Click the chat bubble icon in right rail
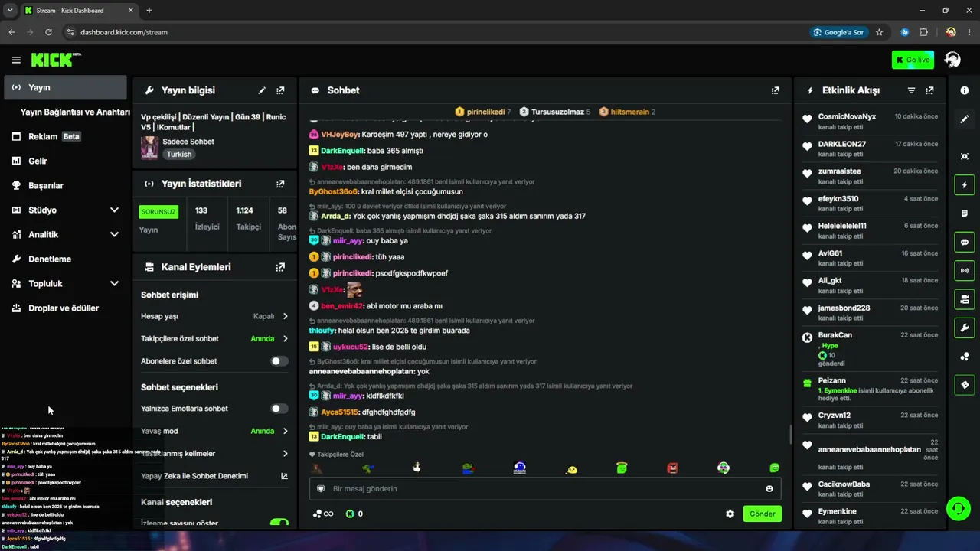980x551 pixels. click(965, 243)
